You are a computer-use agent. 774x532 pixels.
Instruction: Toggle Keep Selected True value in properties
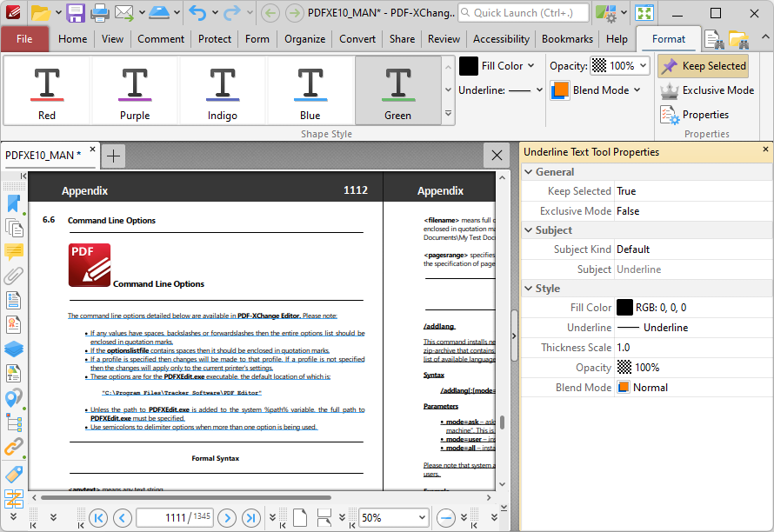[x=693, y=191]
